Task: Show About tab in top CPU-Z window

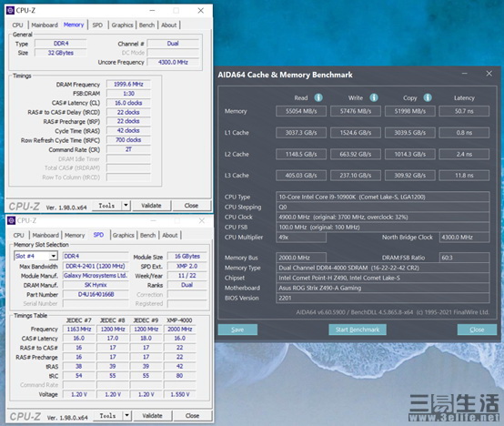Action: pos(168,25)
